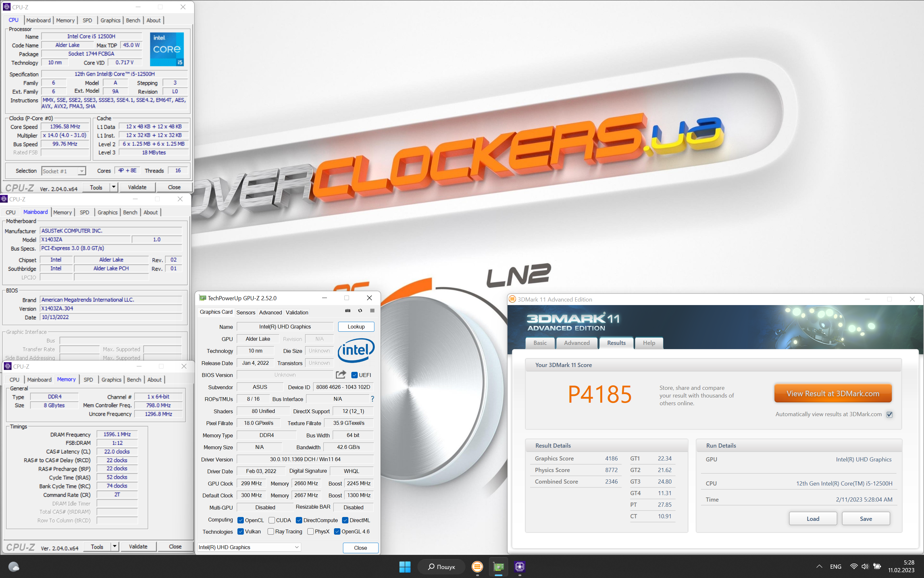This screenshot has height=578, width=924.
Task: Open Graphics tab in Mainboard CPU-Z window
Action: pos(107,212)
